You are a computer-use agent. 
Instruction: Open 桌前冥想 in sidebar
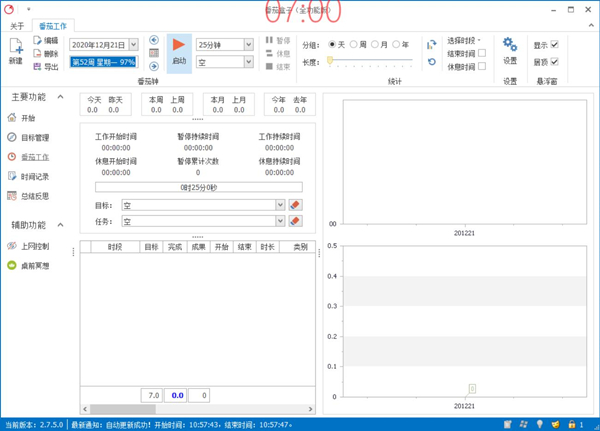click(34, 266)
